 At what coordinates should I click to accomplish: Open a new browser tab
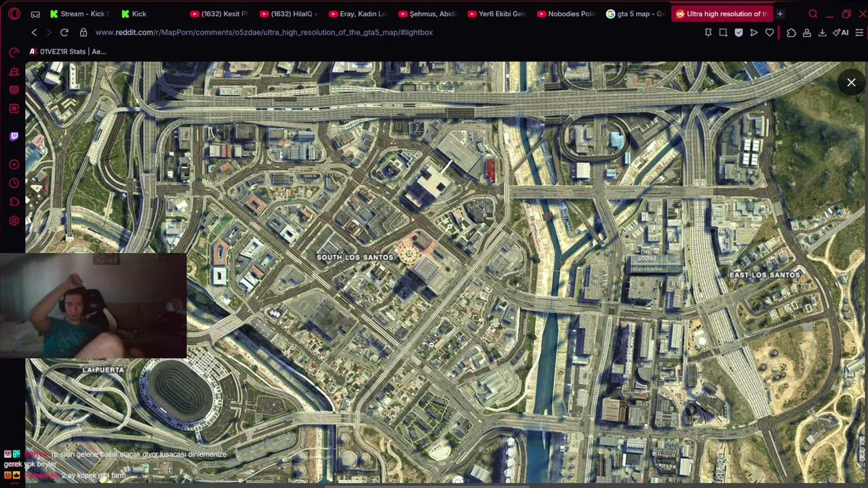780,14
